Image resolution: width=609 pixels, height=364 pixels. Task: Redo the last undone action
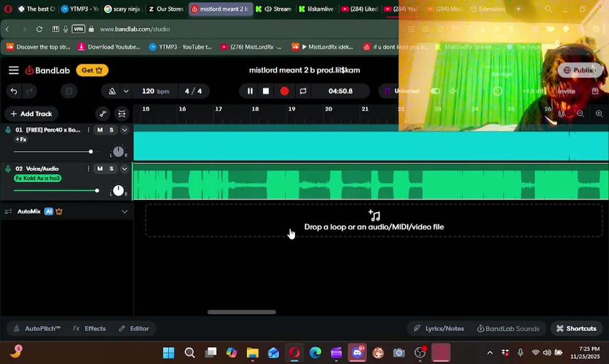point(29,91)
